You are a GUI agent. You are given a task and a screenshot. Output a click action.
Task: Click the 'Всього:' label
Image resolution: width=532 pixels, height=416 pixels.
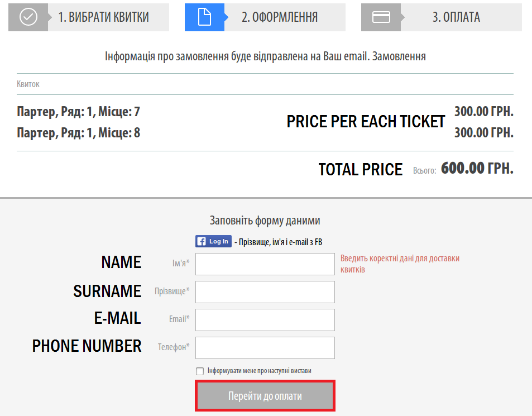(424, 170)
